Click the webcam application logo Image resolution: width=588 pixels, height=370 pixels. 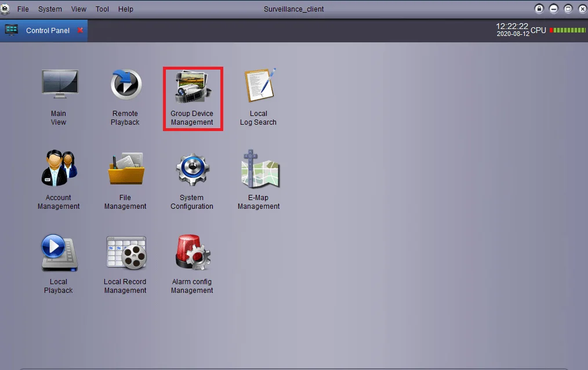tap(5, 9)
